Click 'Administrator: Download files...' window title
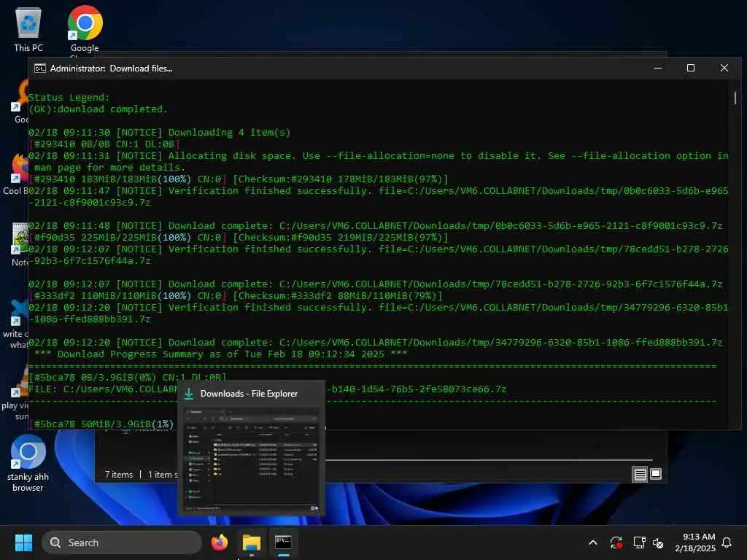 [112, 69]
